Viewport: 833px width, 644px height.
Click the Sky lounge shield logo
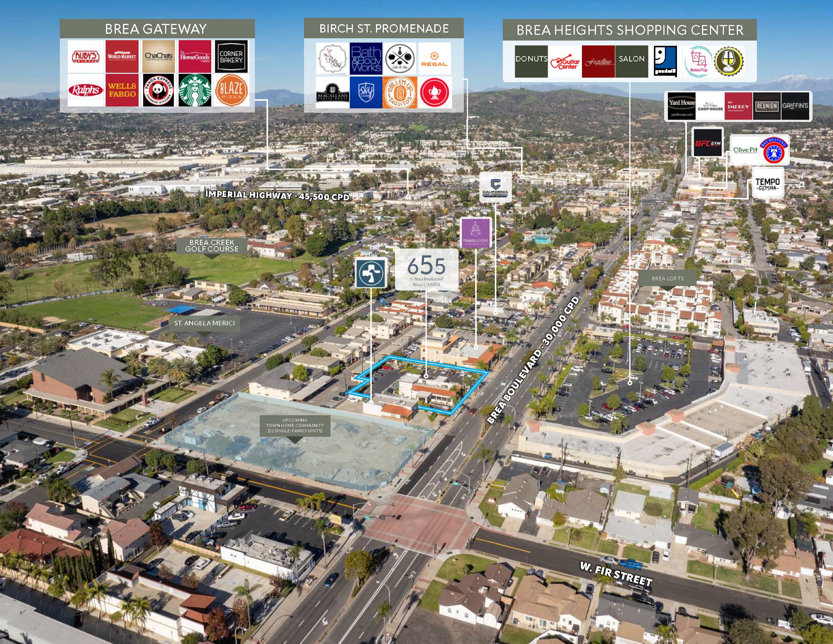[x=366, y=93]
